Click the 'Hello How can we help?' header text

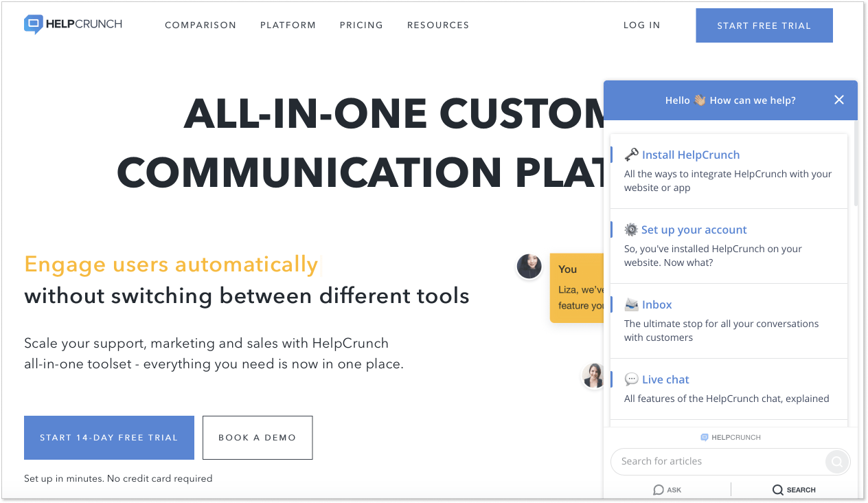pos(731,100)
